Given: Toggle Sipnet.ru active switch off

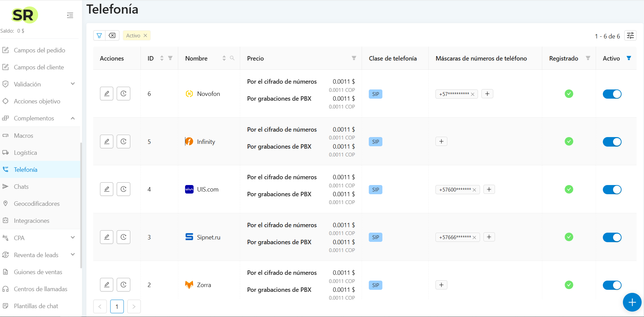Looking at the screenshot, I should [x=612, y=237].
